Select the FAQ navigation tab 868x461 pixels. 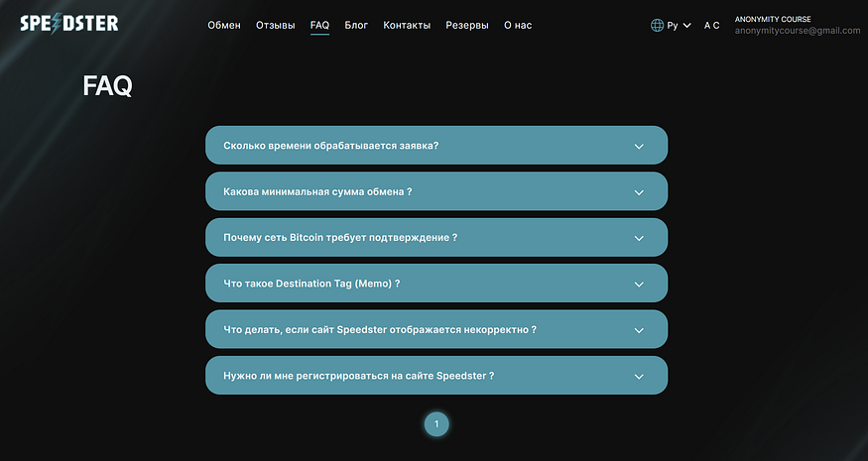tap(320, 26)
